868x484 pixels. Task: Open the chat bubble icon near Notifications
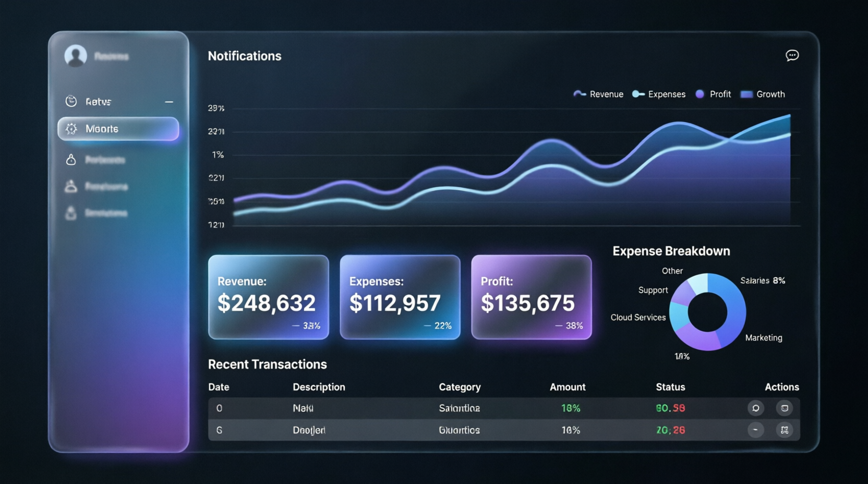coord(792,55)
